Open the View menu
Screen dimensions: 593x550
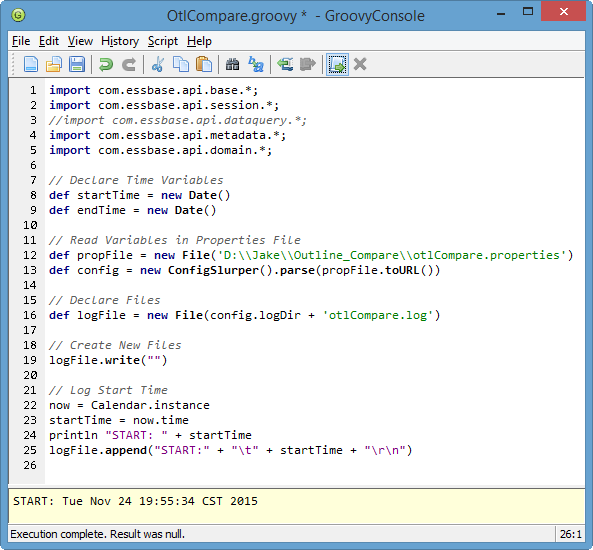80,41
